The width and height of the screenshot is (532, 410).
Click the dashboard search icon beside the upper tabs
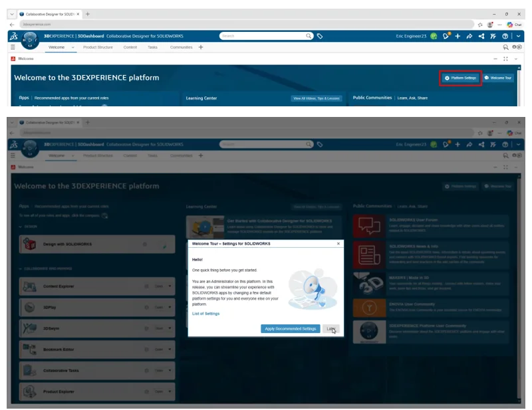[x=505, y=47]
